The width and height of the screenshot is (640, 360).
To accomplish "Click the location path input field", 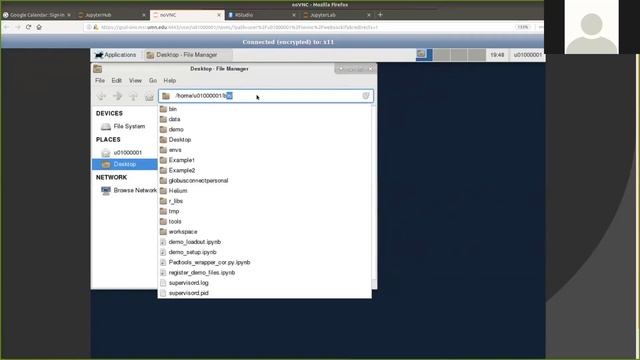I will pyautogui.click(x=266, y=96).
